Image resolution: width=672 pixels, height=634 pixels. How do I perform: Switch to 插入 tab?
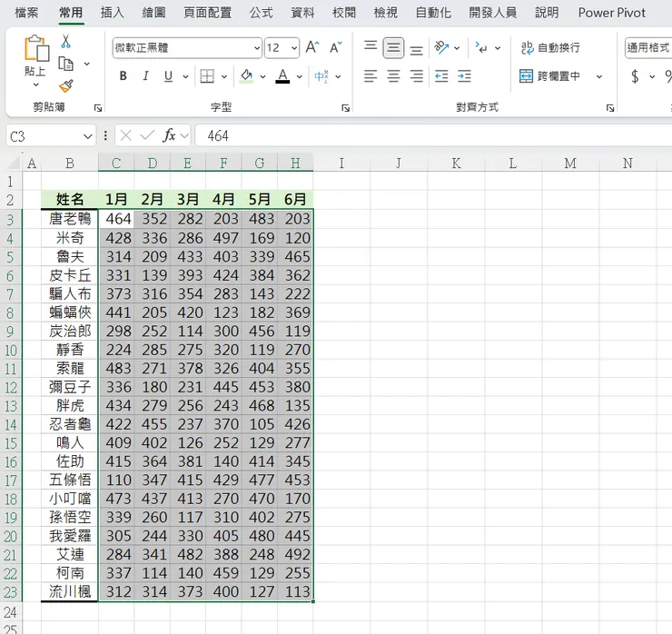pyautogui.click(x=113, y=13)
